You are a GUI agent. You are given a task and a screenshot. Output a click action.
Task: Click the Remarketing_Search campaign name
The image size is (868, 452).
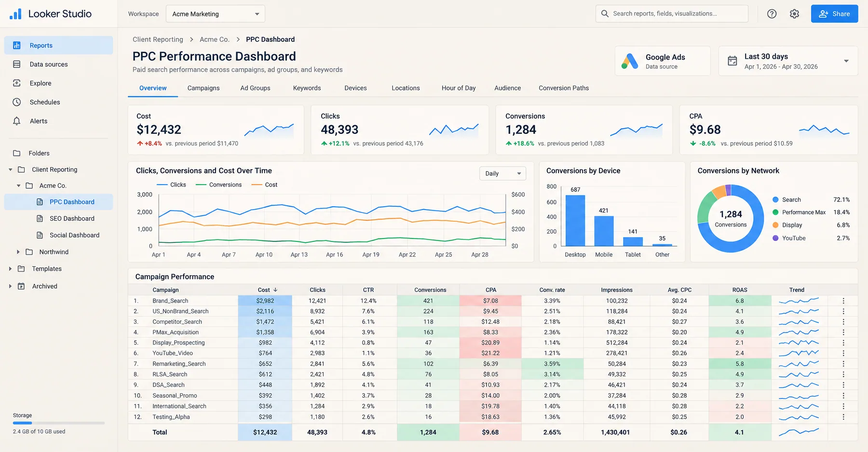pyautogui.click(x=179, y=364)
